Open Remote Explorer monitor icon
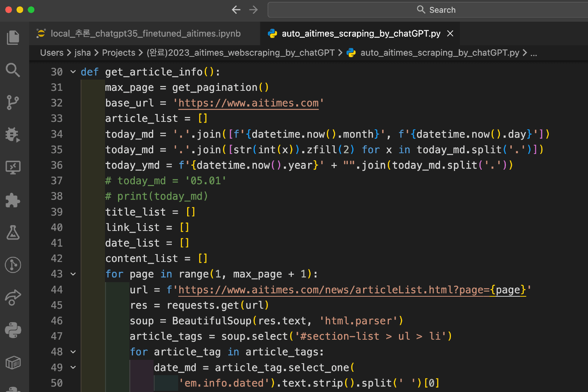 point(13,167)
